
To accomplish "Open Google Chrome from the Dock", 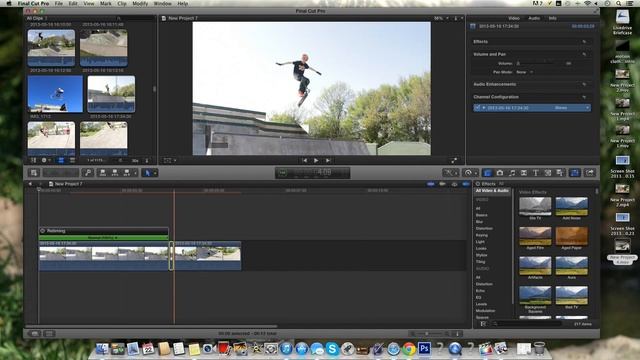I will click(x=409, y=349).
